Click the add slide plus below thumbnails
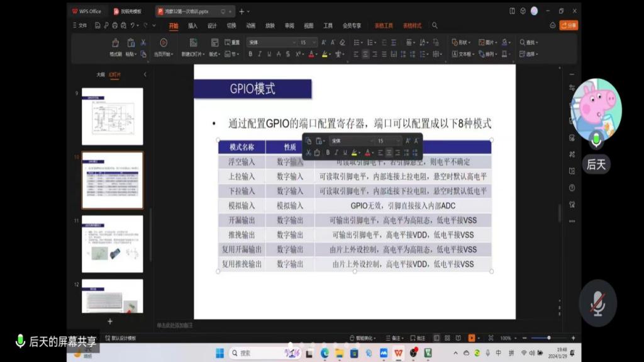The image size is (644, 362). click(110, 321)
